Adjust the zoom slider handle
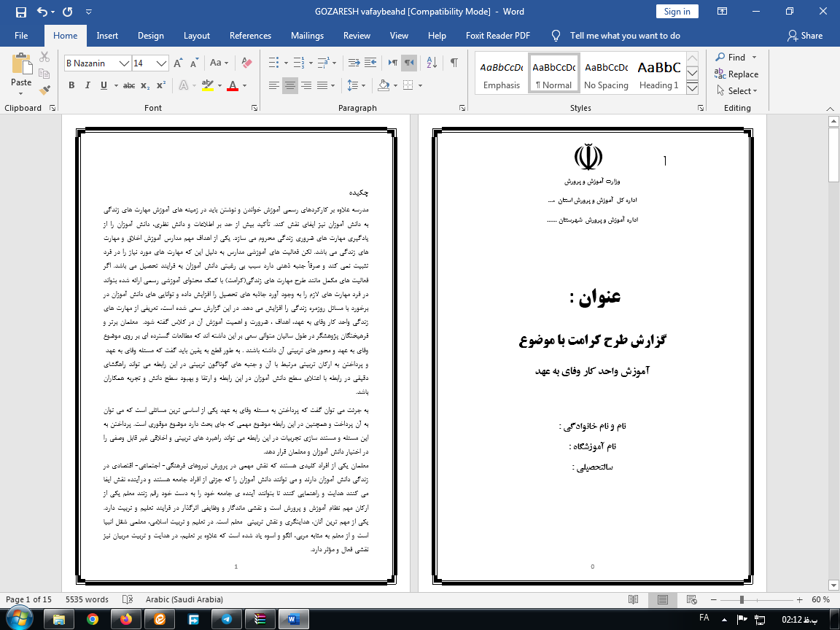Image resolution: width=840 pixels, height=630 pixels. click(742, 599)
